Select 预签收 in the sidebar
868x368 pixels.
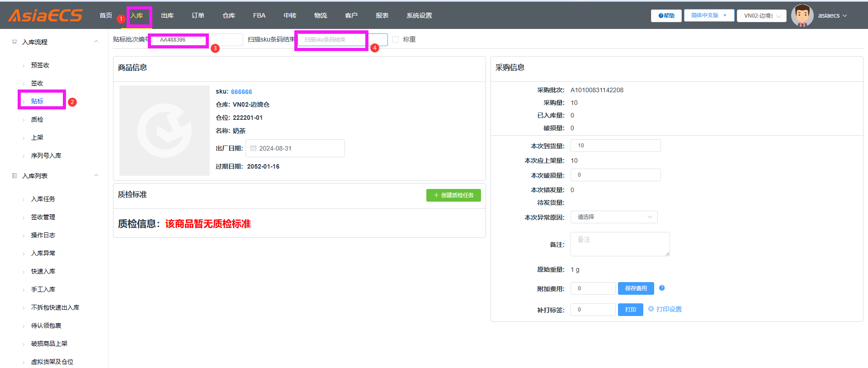(x=40, y=65)
